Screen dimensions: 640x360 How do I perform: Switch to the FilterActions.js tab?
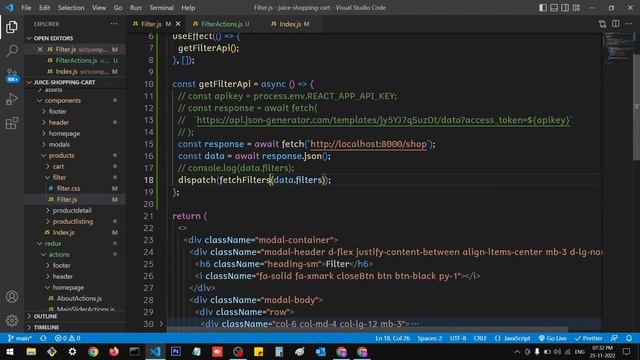tap(222, 24)
